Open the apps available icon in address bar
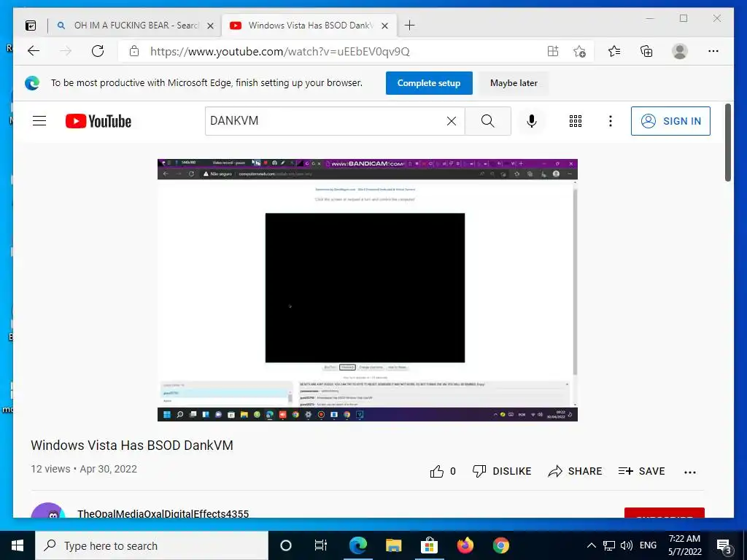 [x=553, y=52]
